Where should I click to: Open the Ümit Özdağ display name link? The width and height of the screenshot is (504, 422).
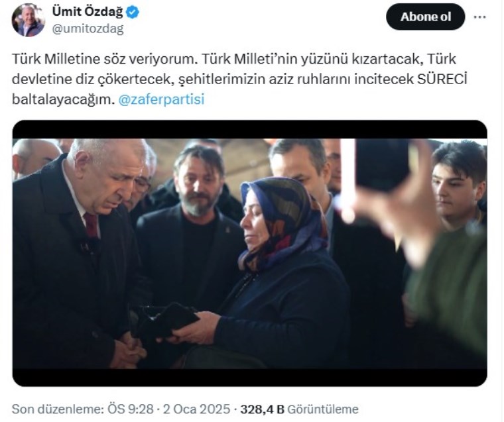point(88,12)
